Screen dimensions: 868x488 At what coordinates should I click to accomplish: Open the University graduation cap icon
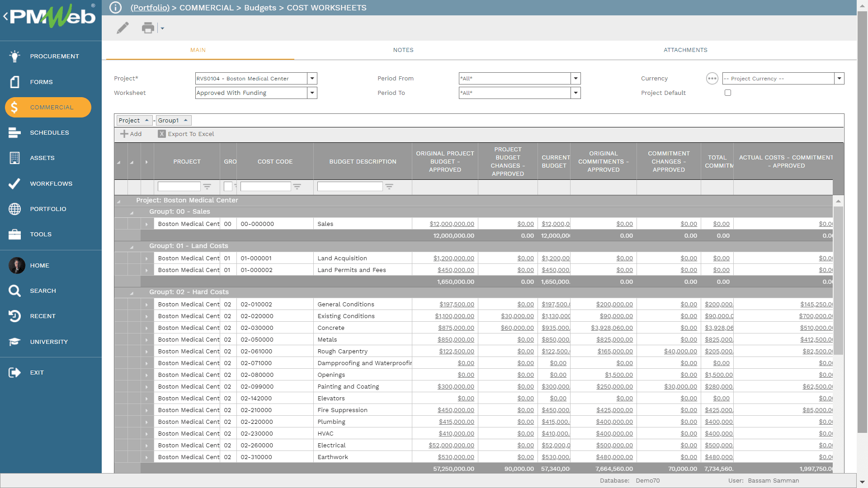point(14,342)
